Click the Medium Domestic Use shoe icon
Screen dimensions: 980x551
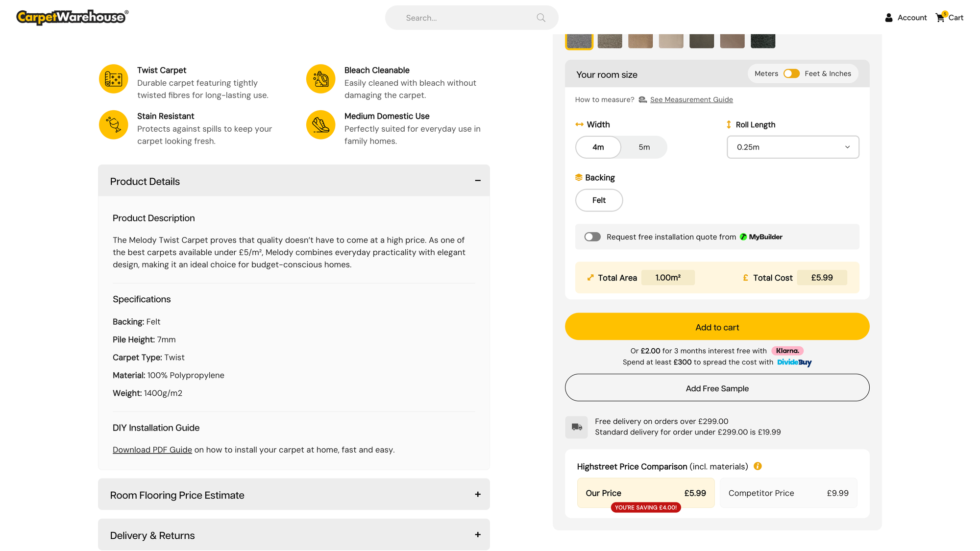320,125
